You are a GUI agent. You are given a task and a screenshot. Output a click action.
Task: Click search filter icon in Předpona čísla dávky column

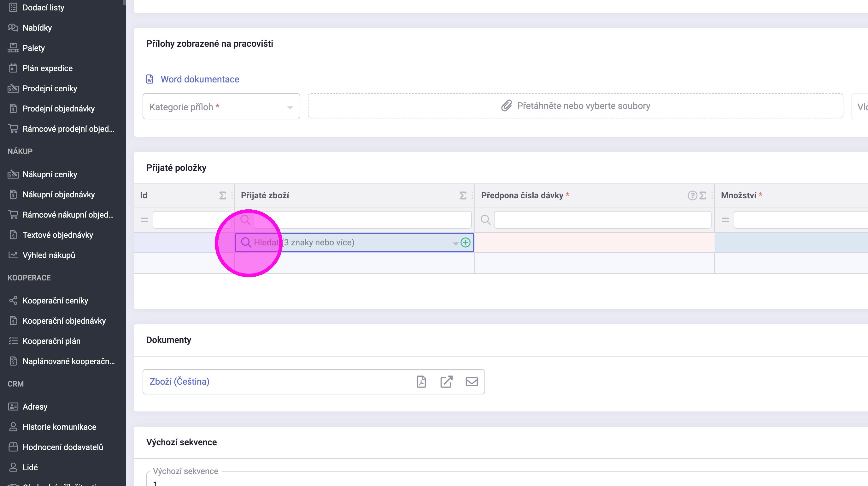[485, 220]
